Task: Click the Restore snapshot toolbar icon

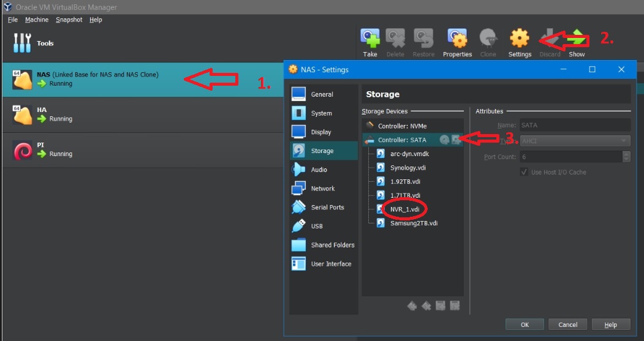Action: [x=423, y=43]
